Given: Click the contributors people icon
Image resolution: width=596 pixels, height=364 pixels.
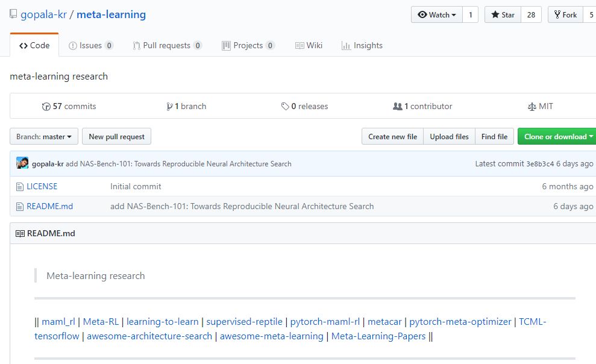Looking at the screenshot, I should click(397, 107).
